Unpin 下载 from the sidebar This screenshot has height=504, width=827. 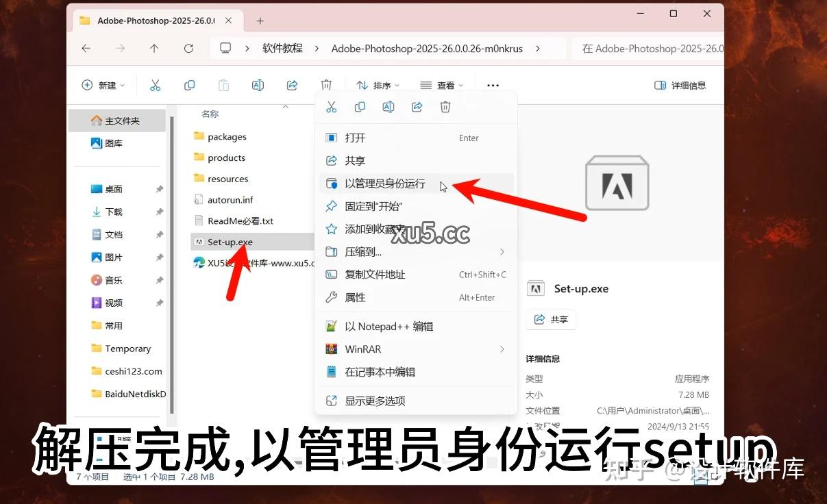[x=161, y=212]
